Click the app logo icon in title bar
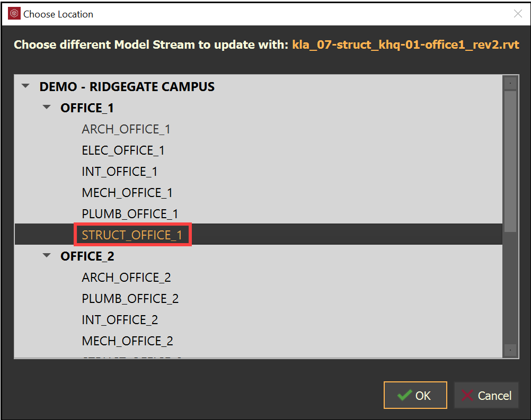This screenshot has width=531, height=420. (14, 14)
